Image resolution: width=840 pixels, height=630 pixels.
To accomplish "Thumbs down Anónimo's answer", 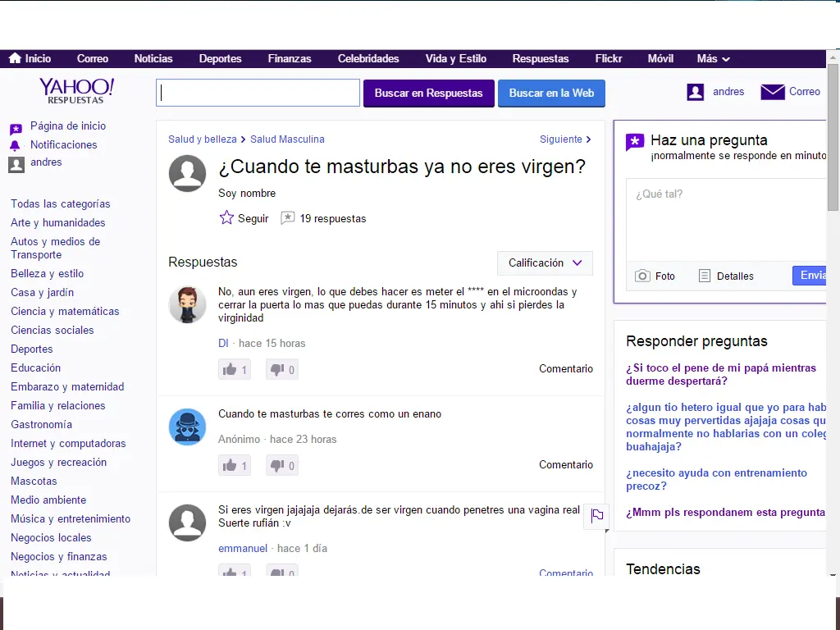I will (x=282, y=465).
